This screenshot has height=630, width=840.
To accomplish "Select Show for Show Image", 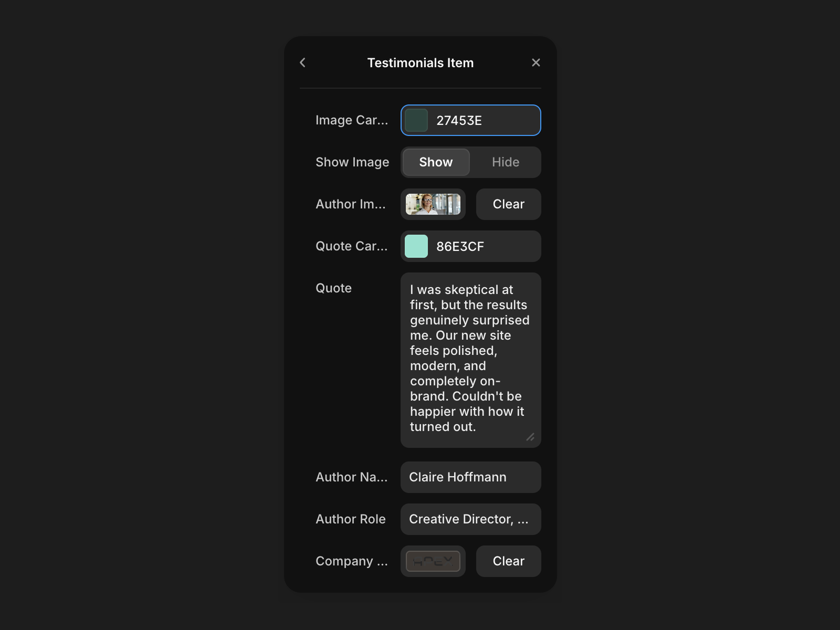I will [436, 162].
